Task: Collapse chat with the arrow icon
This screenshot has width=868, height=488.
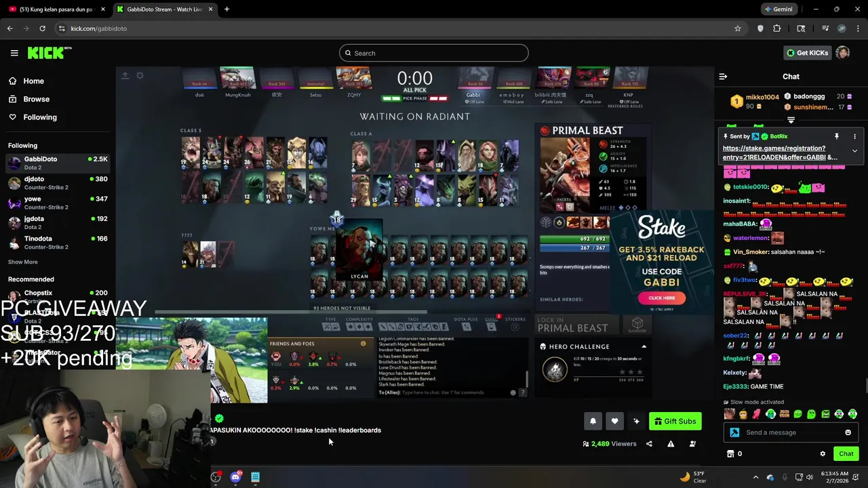Action: [x=723, y=77]
